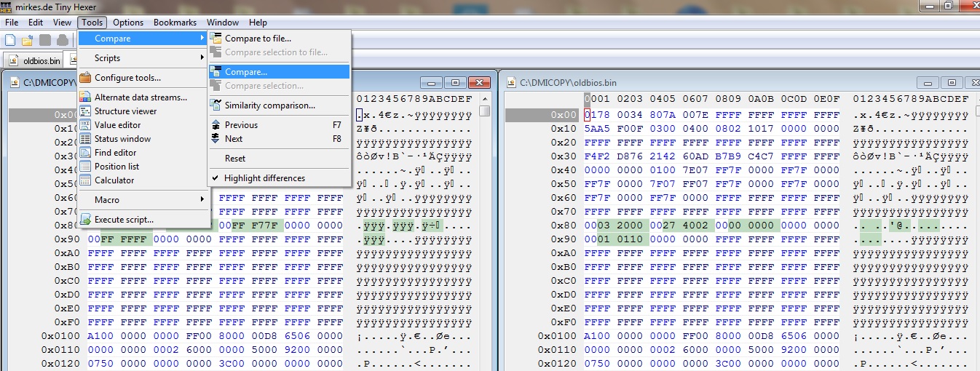
Task: Open the Bookmarks menu
Action: click(175, 23)
